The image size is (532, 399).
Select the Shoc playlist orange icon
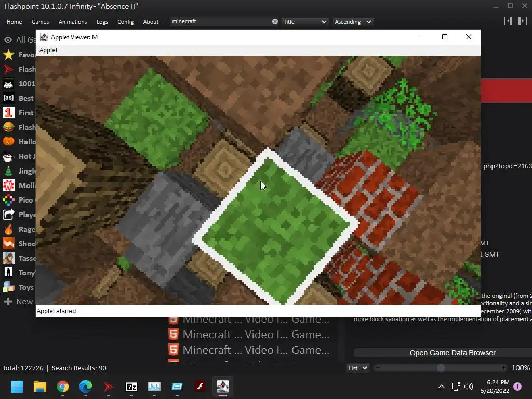8,244
